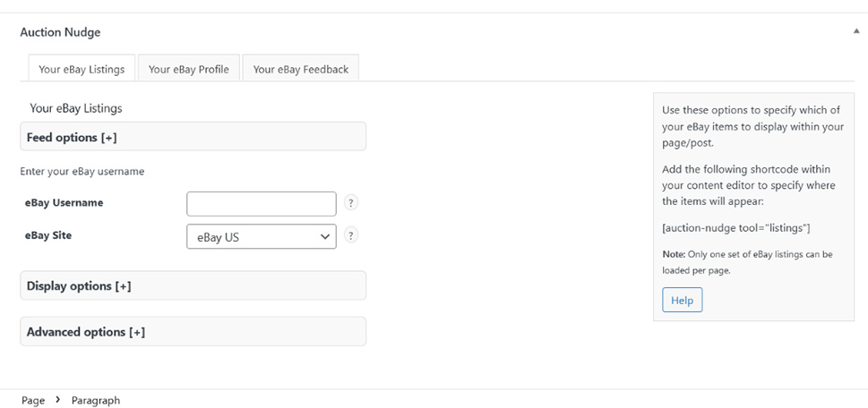Open the Your eBay Feedback tab
This screenshot has width=868, height=408.
point(300,69)
